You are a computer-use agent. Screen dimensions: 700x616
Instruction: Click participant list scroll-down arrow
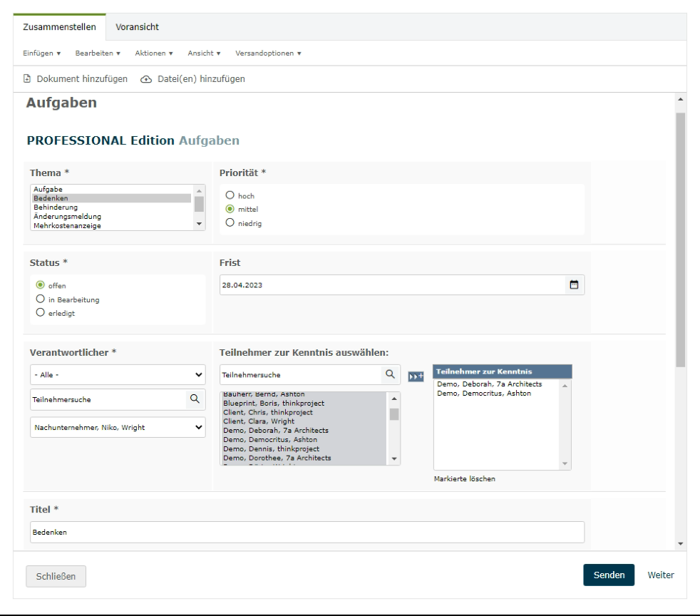tap(394, 459)
